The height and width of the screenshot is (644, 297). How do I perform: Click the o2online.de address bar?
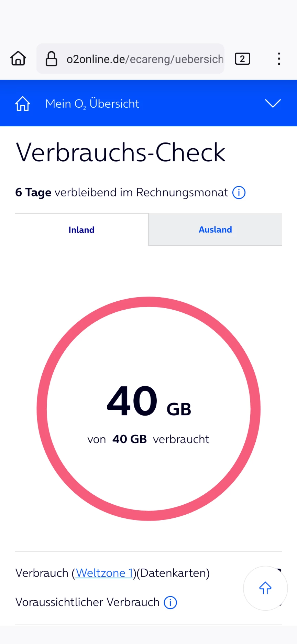click(144, 59)
